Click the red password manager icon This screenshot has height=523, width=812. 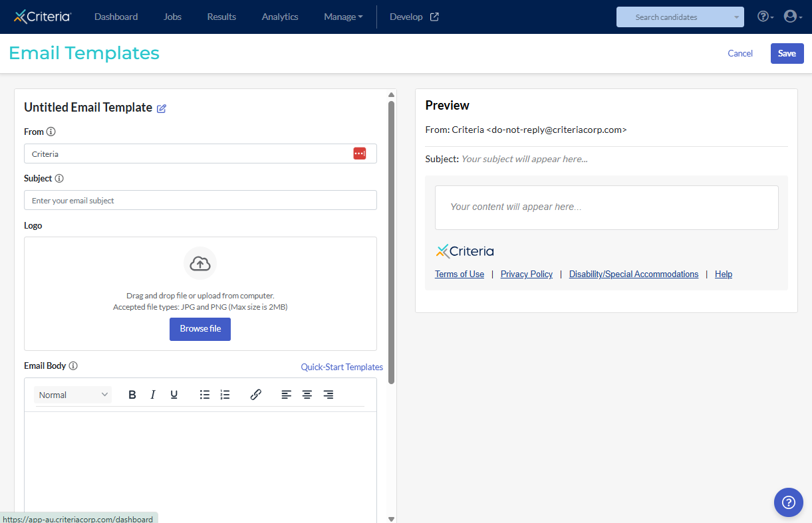click(360, 154)
